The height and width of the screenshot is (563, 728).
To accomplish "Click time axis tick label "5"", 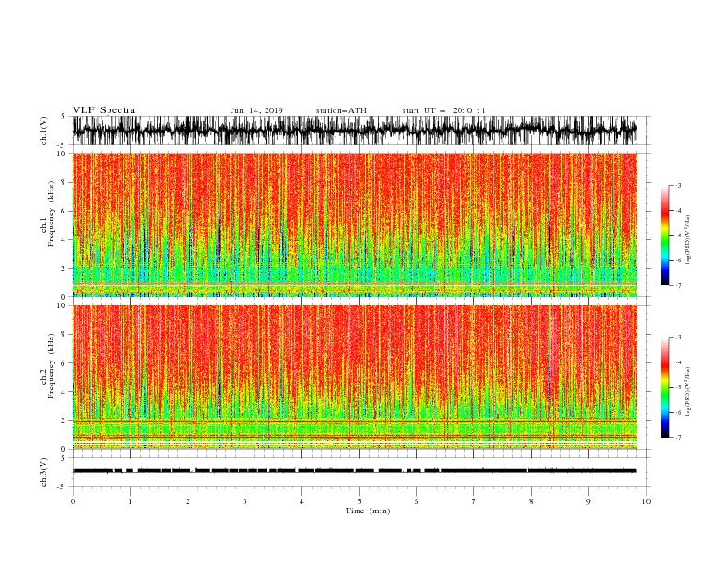I will tap(359, 501).
